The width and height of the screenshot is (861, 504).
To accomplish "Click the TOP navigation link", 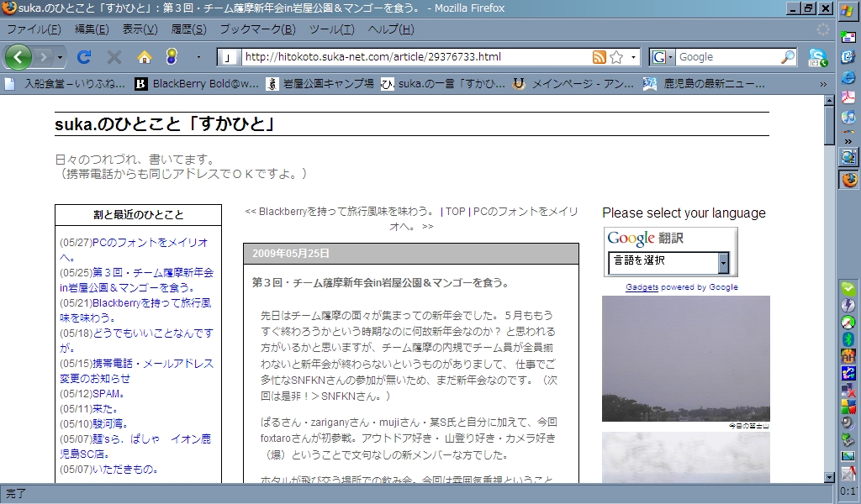I will 455,211.
